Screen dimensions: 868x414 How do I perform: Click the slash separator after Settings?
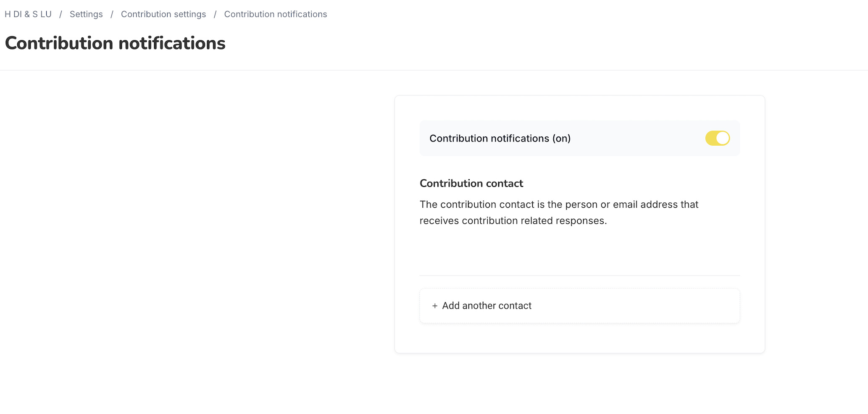click(112, 14)
